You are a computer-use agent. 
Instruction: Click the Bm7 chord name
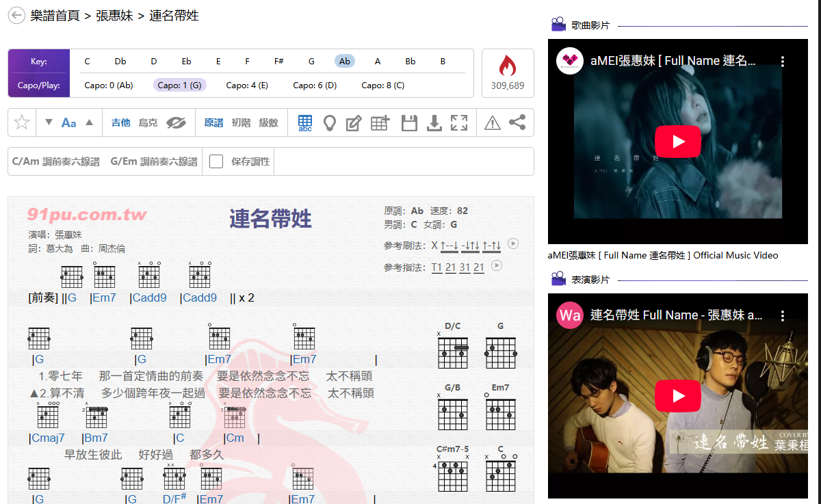(x=96, y=438)
